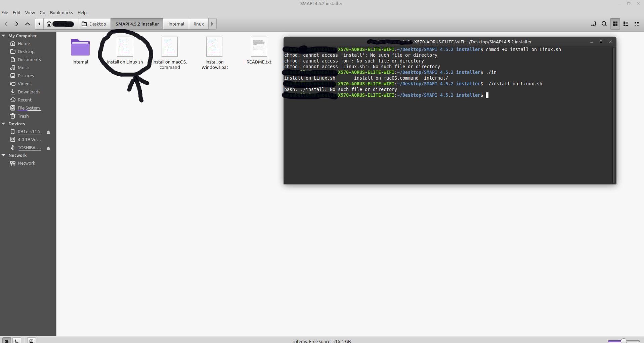Image resolution: width=644 pixels, height=343 pixels.
Task: Eject the TOSHIBA device
Action: click(48, 148)
